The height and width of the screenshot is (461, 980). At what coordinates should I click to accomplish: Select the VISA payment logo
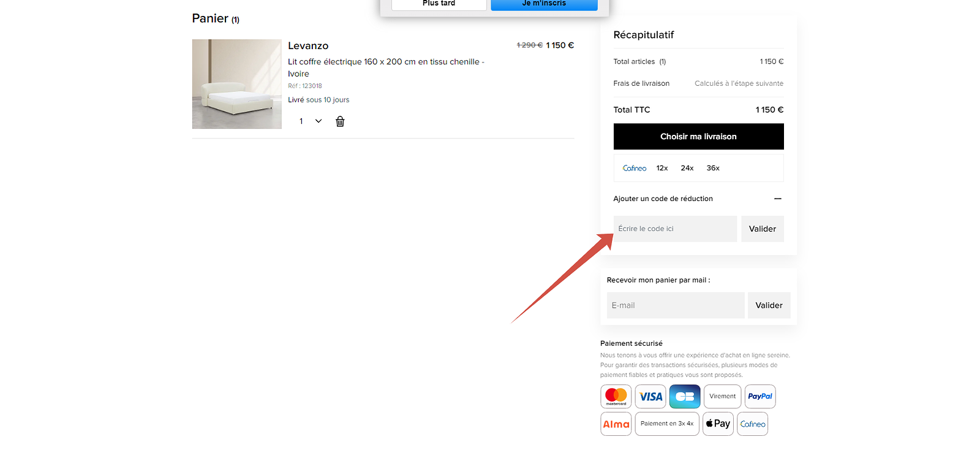click(650, 397)
